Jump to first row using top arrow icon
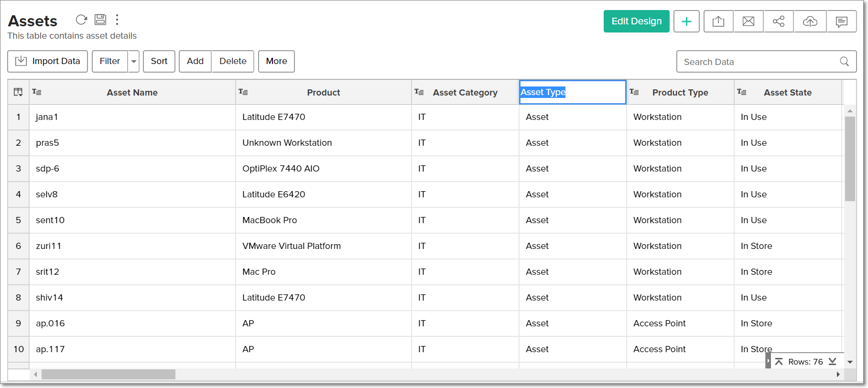The width and height of the screenshot is (868, 388). (779, 362)
